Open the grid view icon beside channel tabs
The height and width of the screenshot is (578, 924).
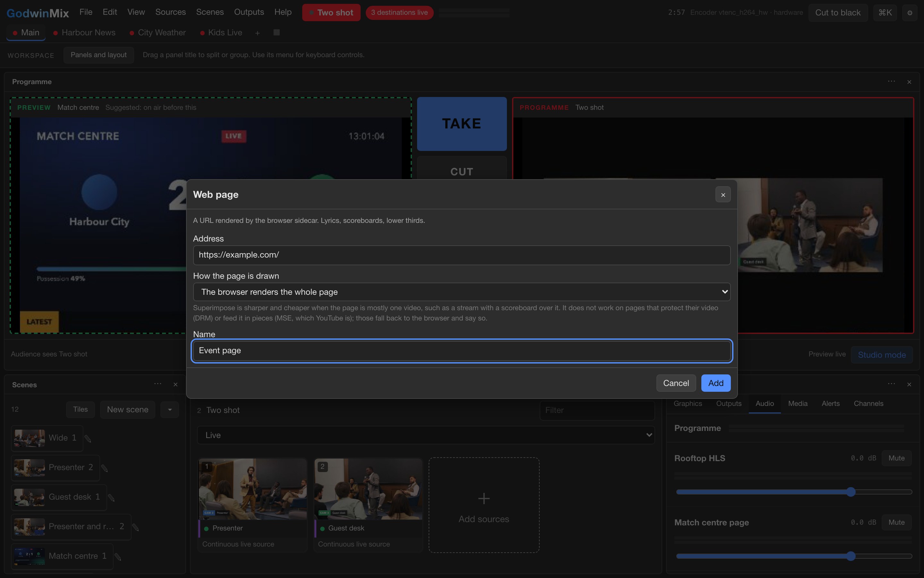(x=277, y=32)
